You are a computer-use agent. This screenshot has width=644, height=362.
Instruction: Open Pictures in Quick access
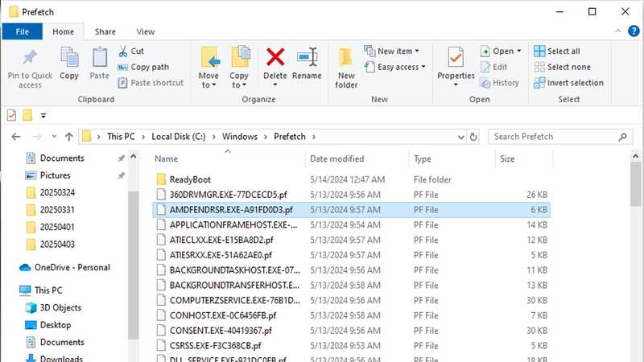pyautogui.click(x=55, y=175)
